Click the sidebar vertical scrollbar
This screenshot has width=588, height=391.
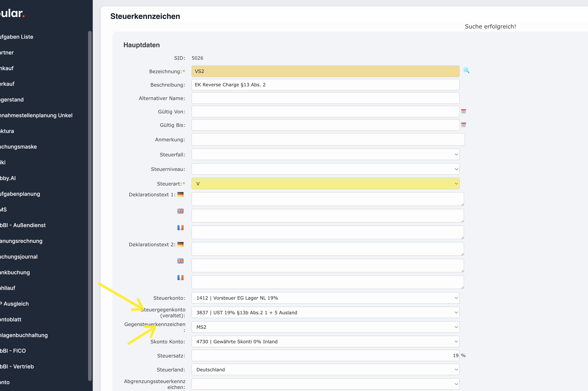point(90,206)
